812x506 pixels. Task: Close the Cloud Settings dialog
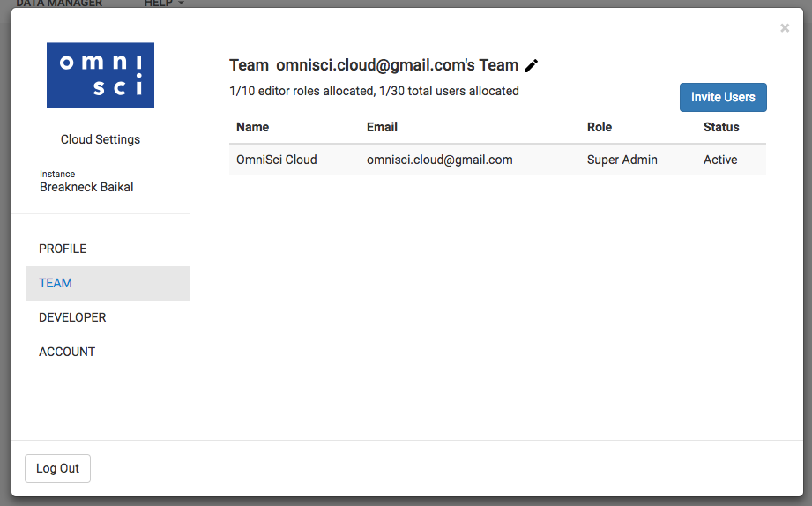(785, 28)
